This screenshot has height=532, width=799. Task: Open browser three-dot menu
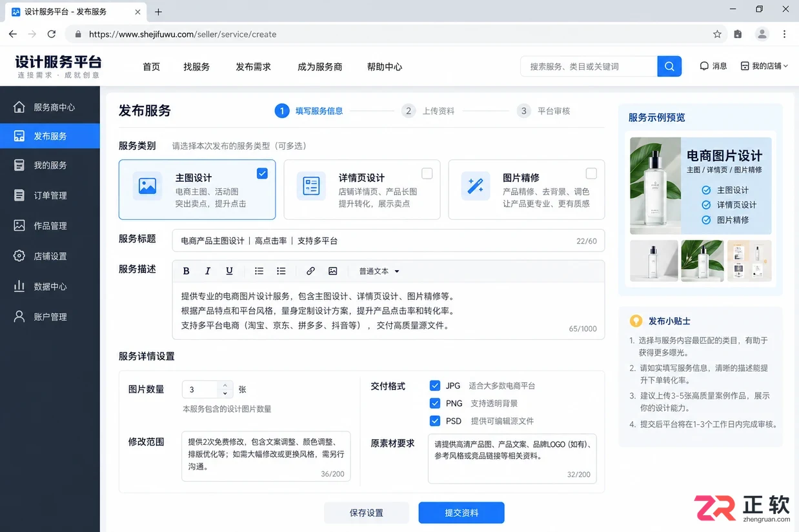coord(785,34)
